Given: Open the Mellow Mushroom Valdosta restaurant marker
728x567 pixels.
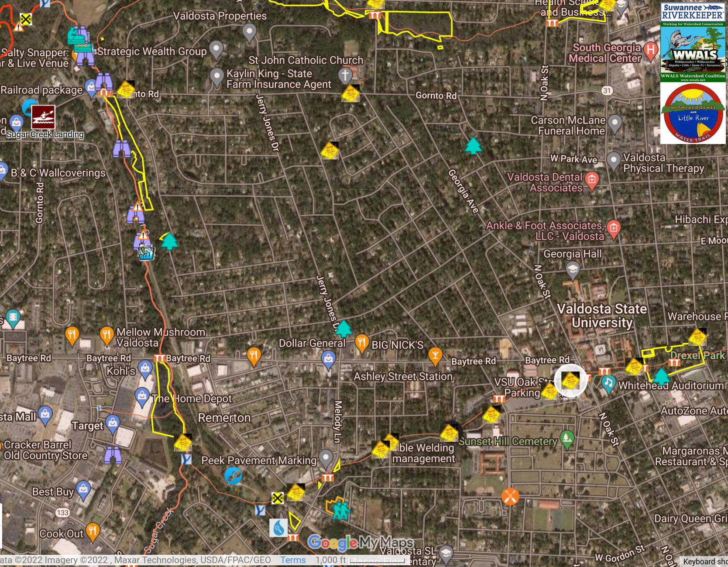Looking at the screenshot, I should tap(106, 336).
